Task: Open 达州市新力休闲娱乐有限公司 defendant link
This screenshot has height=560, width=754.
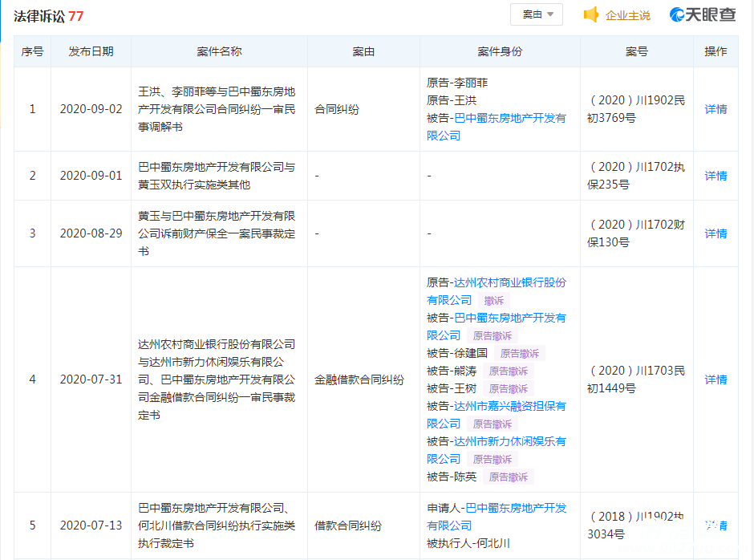Action: click(497, 450)
